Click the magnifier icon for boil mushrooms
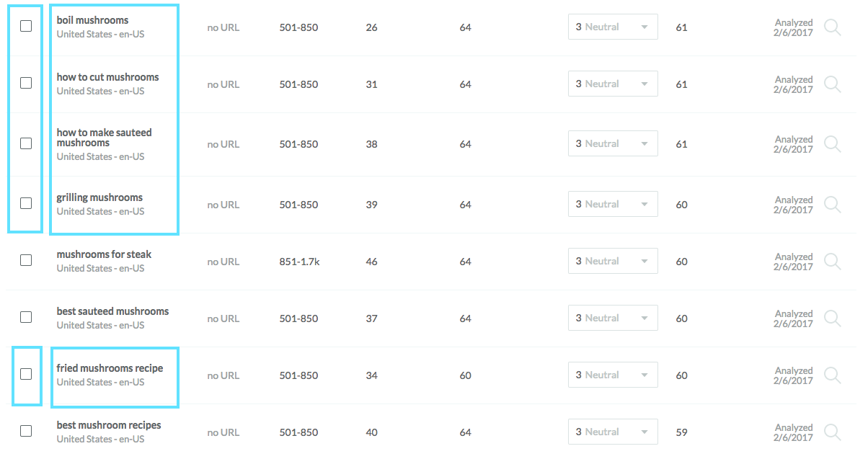 [832, 27]
